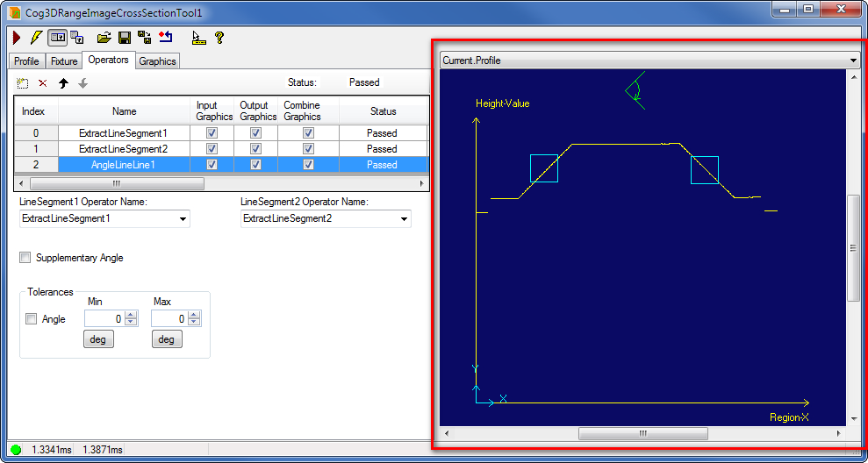Open help with the question mark icon

coord(219,38)
